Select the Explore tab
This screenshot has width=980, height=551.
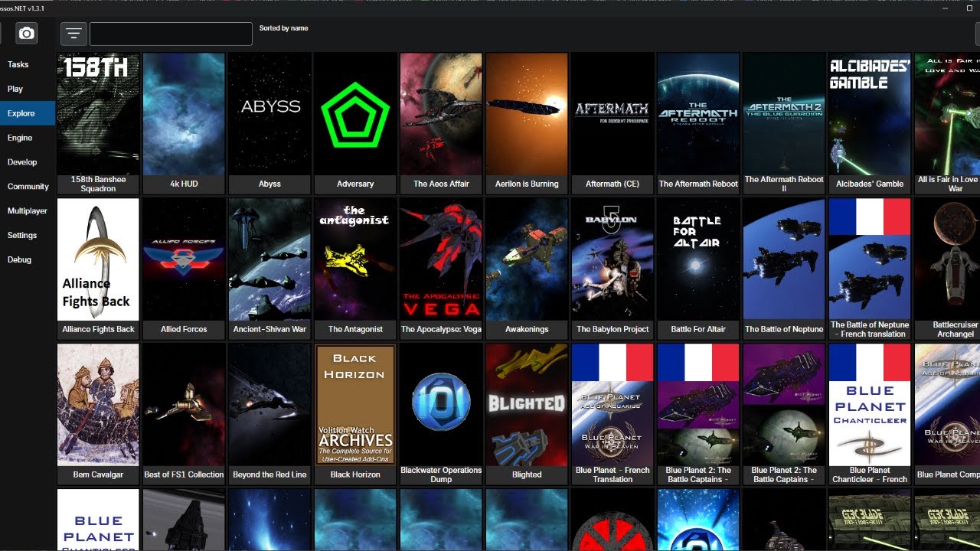coord(28,113)
